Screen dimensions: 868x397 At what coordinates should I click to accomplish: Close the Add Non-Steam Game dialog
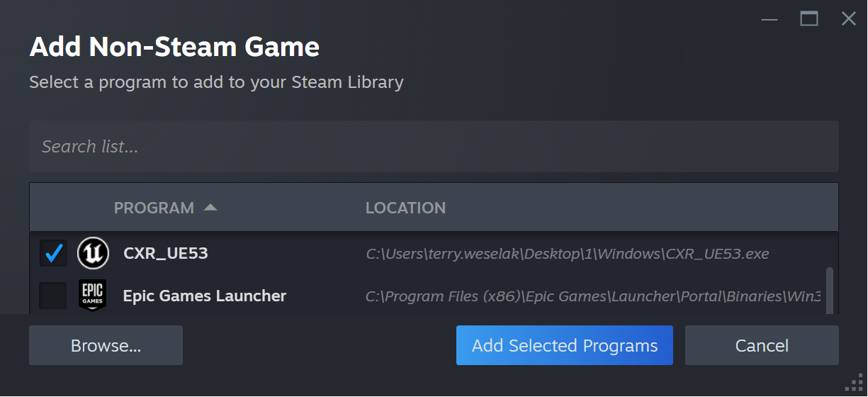tap(848, 19)
